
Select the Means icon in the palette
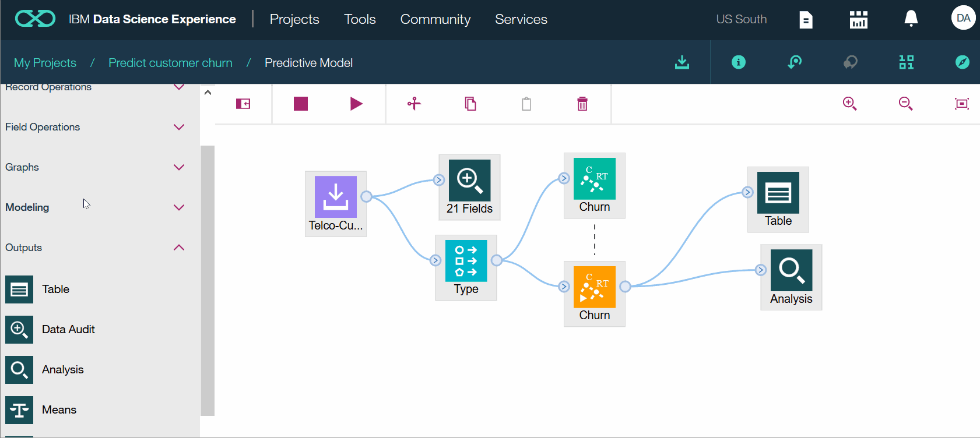pos(19,410)
